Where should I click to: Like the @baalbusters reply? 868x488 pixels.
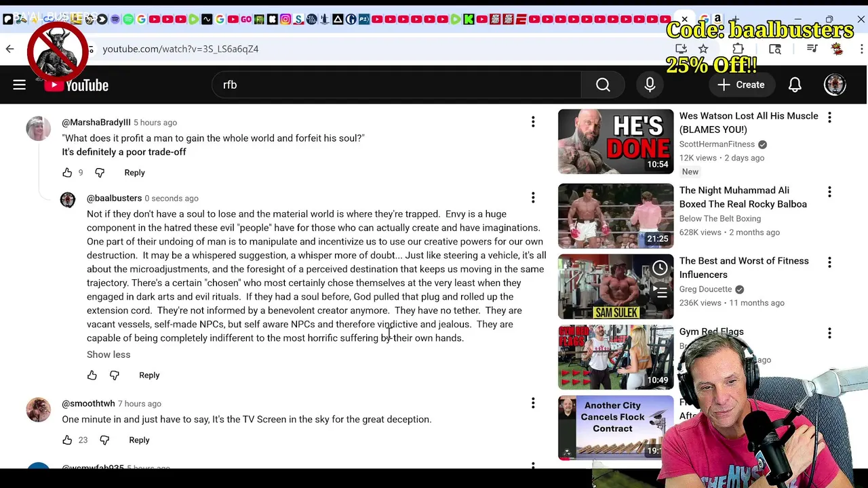click(92, 375)
